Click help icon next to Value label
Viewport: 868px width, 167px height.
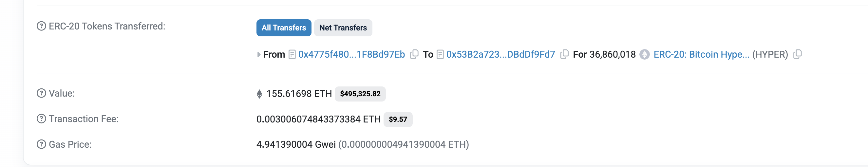coord(41,93)
